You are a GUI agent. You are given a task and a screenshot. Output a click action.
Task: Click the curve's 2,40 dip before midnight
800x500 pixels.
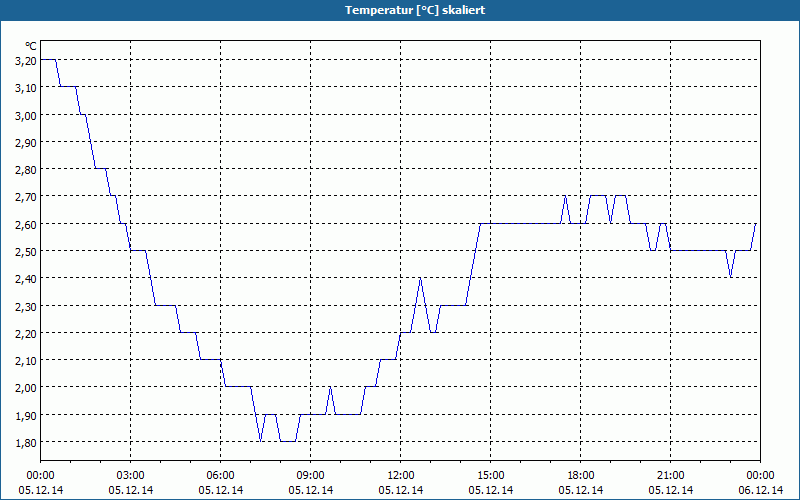click(731, 278)
